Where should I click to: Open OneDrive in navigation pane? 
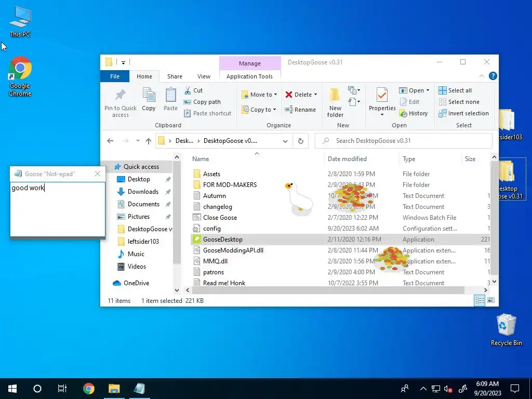tap(136, 283)
